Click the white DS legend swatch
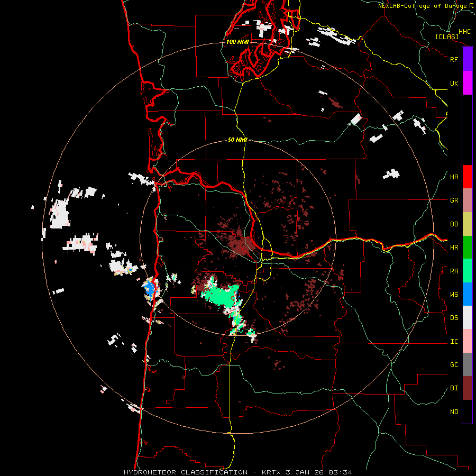Viewport: 476px width, 476px height. [x=467, y=317]
